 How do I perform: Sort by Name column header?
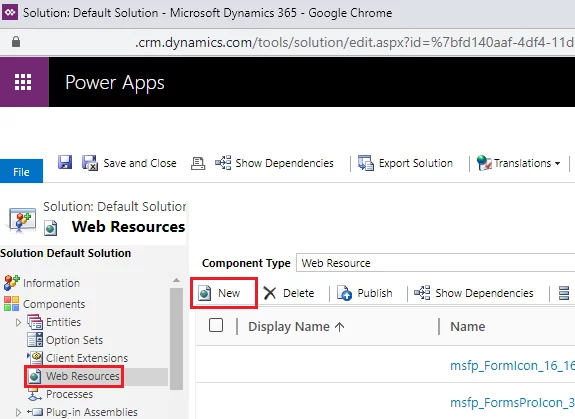click(468, 326)
